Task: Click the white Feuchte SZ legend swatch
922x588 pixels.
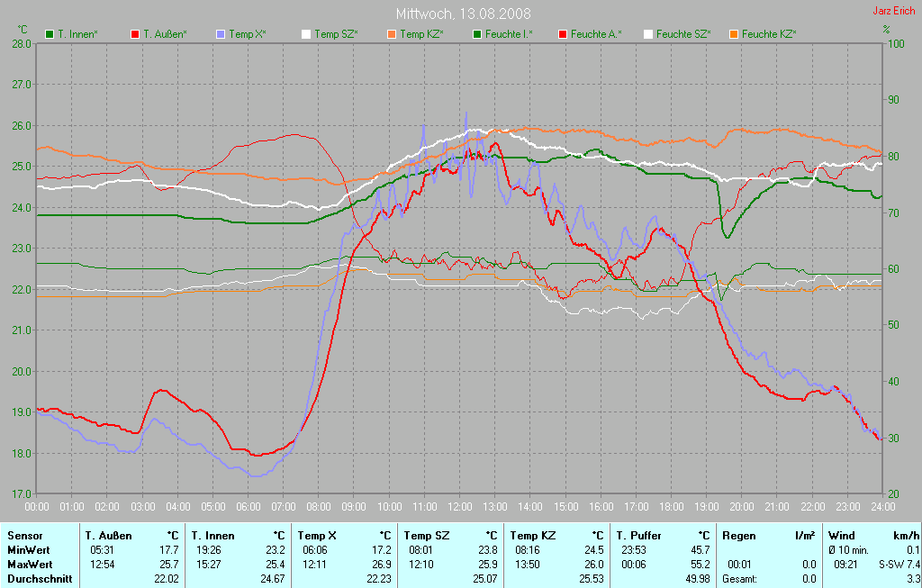Action: [648, 34]
